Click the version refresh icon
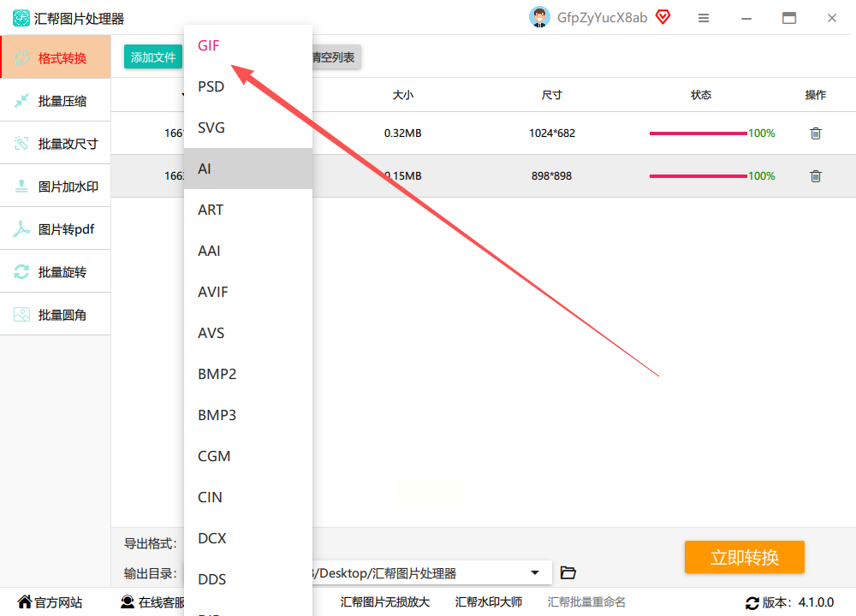856x616 pixels. 752,603
